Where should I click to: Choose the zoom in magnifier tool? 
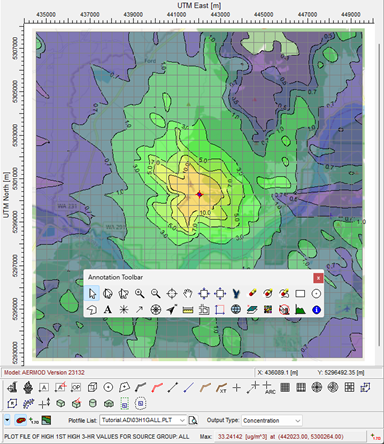[140, 293]
